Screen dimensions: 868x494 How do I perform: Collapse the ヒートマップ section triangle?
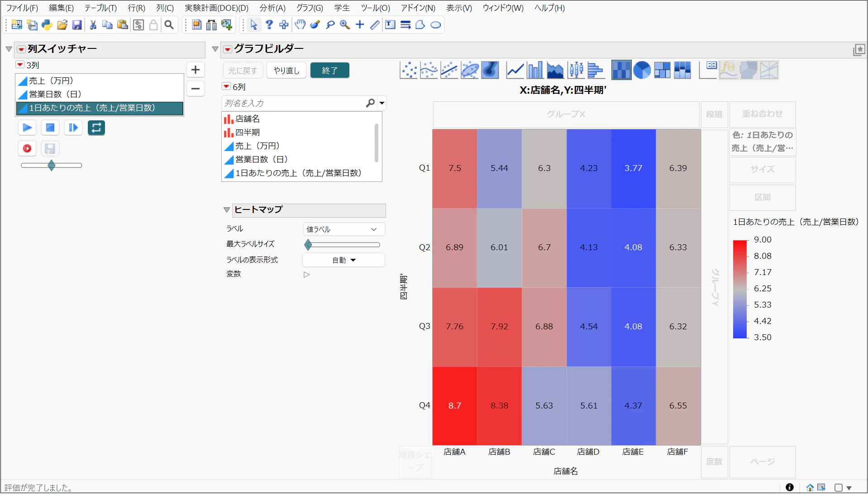(227, 209)
